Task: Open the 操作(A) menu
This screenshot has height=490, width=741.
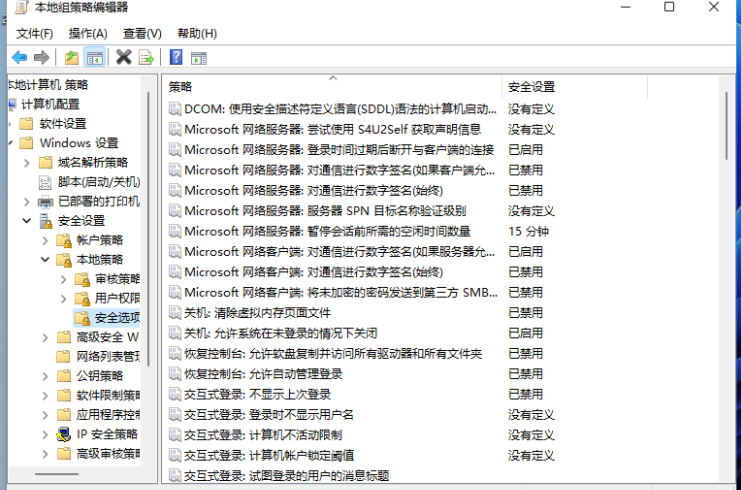Action: click(88, 33)
